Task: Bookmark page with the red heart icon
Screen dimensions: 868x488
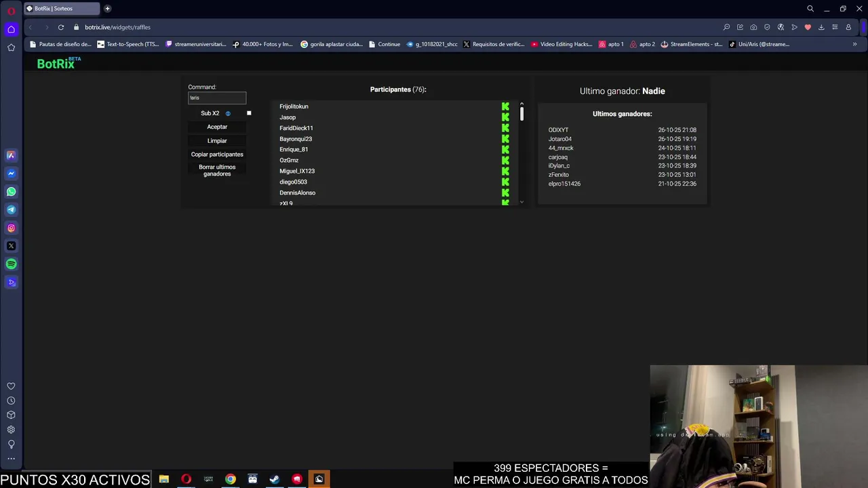Action: [808, 27]
